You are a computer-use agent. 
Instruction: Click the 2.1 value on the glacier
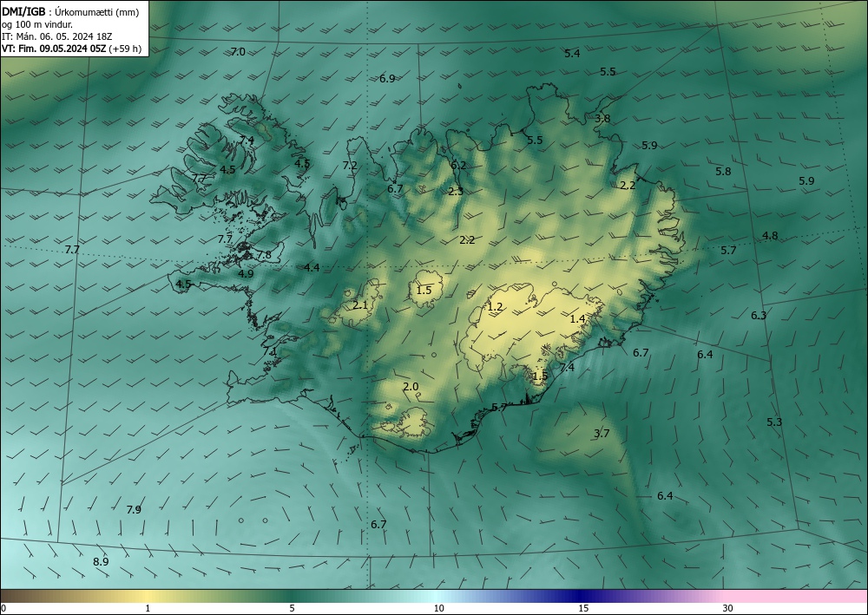(x=360, y=305)
